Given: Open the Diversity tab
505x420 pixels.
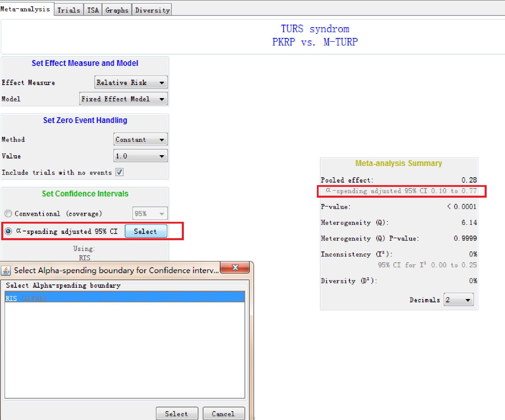Looking at the screenshot, I should [x=152, y=10].
